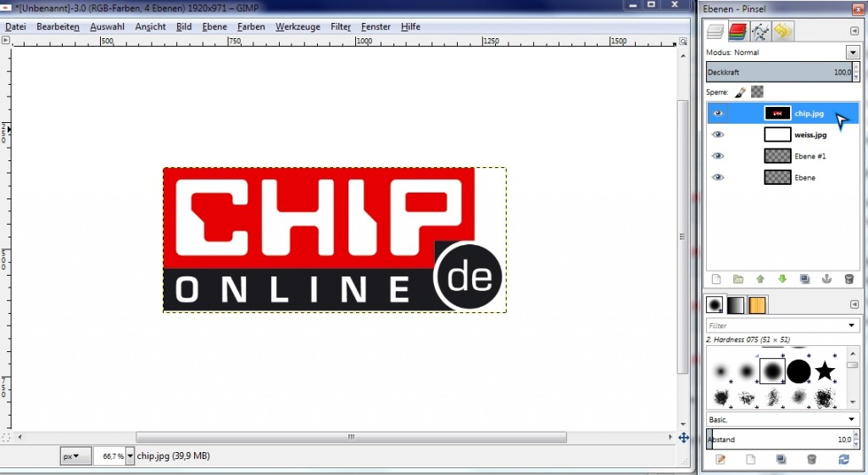Raise the layer with the up arrow icon

(x=760, y=278)
